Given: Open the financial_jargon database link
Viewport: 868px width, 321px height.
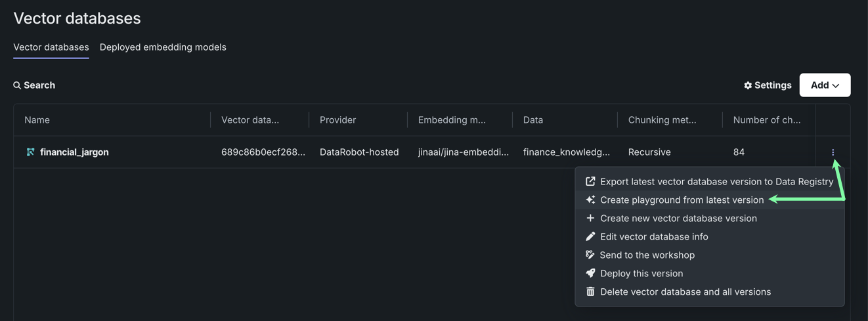Looking at the screenshot, I should pos(74,152).
